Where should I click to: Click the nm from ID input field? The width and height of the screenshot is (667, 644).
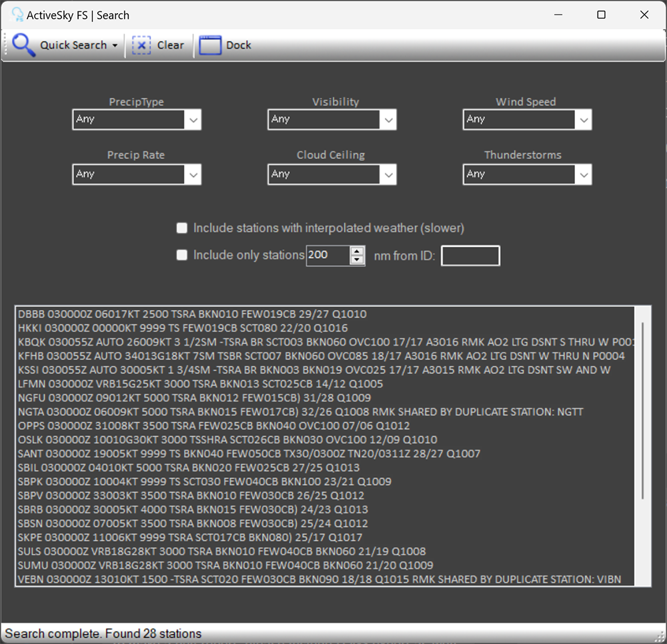pos(470,256)
